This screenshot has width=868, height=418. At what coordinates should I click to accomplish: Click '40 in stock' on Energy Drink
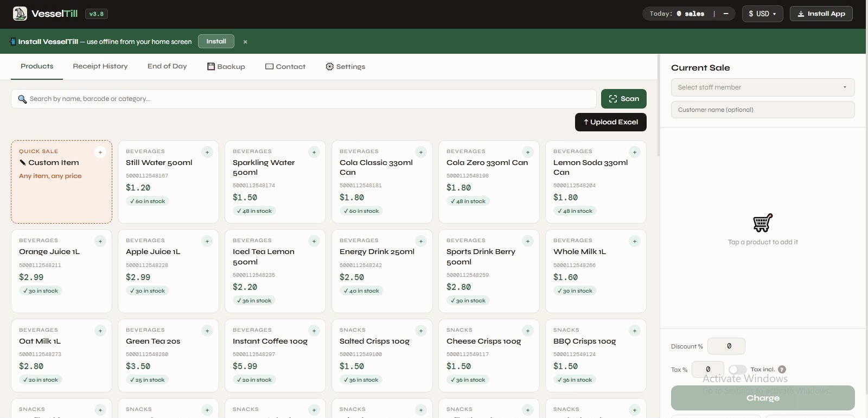coord(362,291)
